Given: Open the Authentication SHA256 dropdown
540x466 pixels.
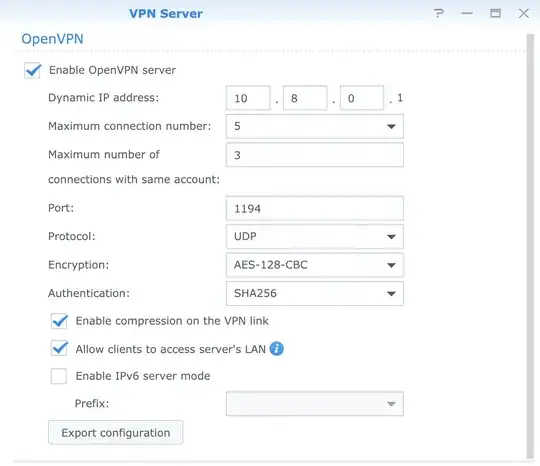Looking at the screenshot, I should [315, 293].
